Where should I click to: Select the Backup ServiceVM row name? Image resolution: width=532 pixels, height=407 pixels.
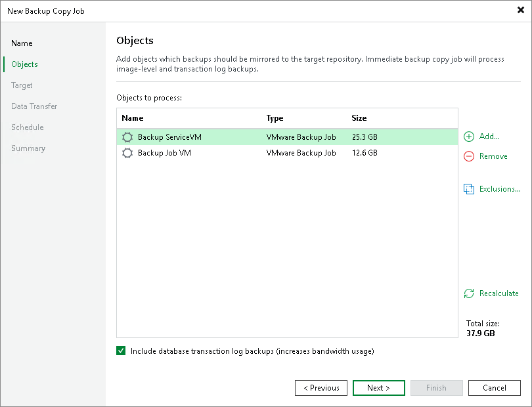point(169,137)
